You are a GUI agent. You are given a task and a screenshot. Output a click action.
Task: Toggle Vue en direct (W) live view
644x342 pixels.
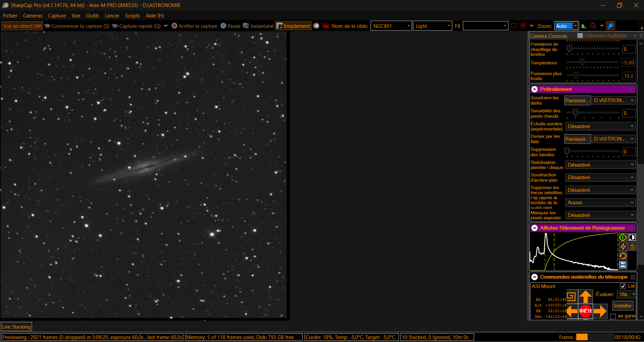tap(22, 26)
